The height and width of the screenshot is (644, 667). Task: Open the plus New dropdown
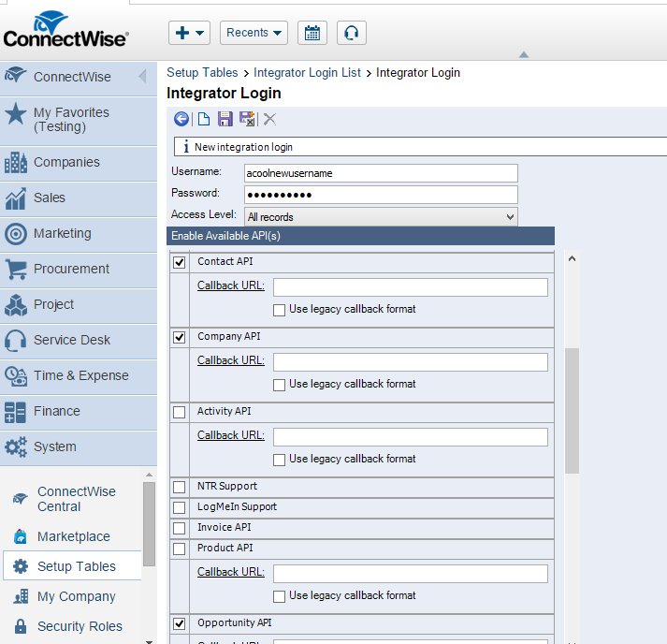point(189,33)
